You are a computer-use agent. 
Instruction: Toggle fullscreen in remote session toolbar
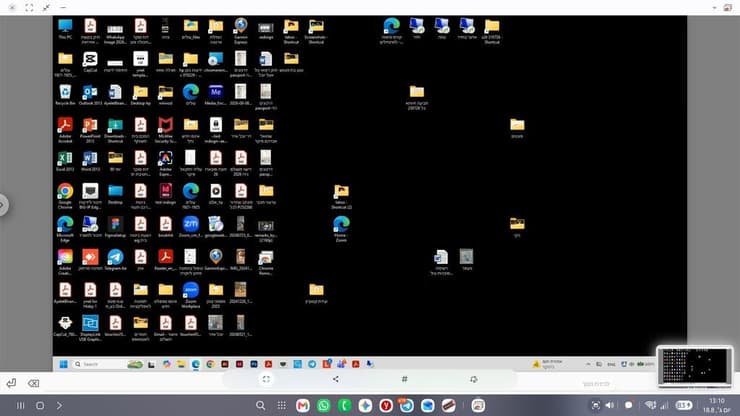click(x=266, y=379)
